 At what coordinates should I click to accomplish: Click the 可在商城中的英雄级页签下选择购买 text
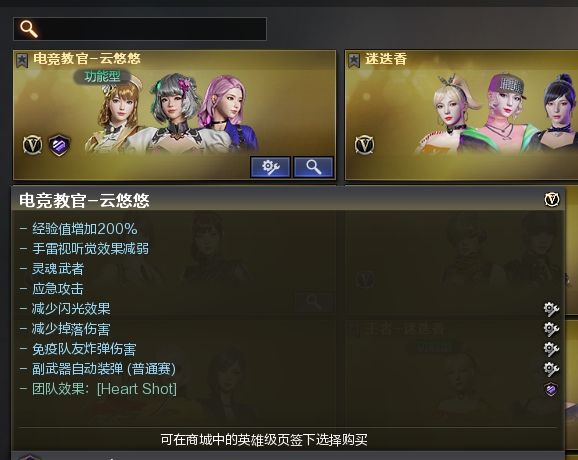(264, 440)
